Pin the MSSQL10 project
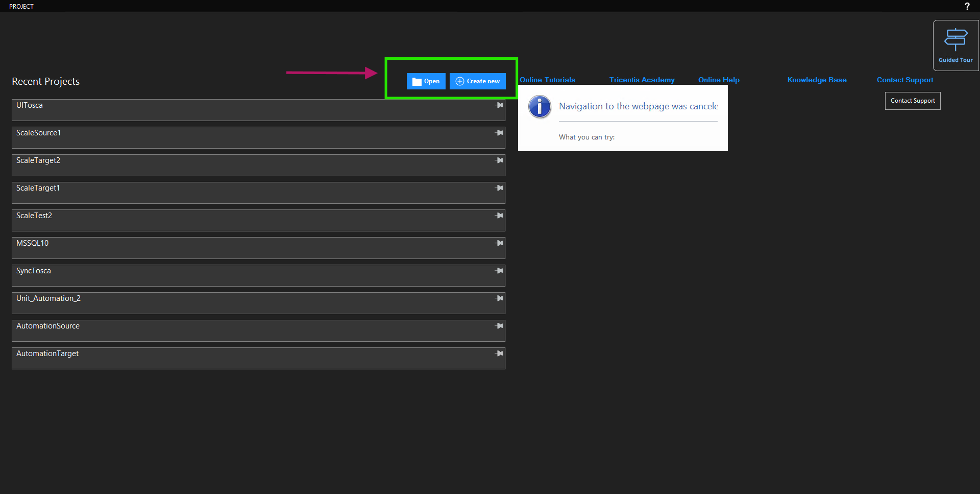This screenshot has height=494, width=980. click(x=499, y=243)
